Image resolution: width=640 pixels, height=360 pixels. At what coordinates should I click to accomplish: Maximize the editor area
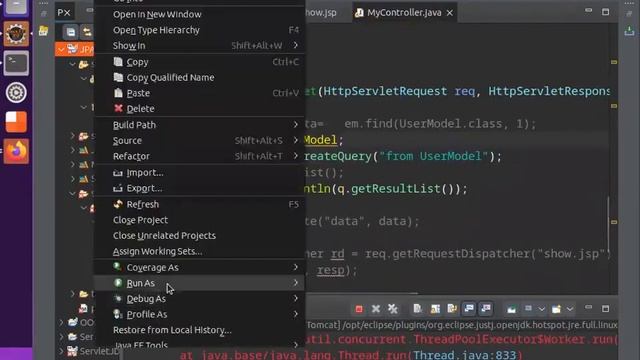605,12
